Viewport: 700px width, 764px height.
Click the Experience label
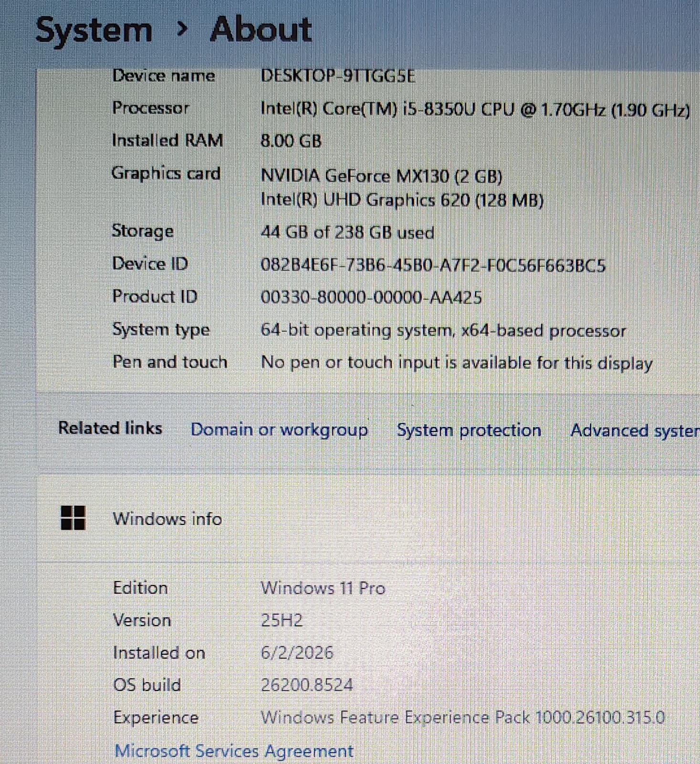[156, 718]
